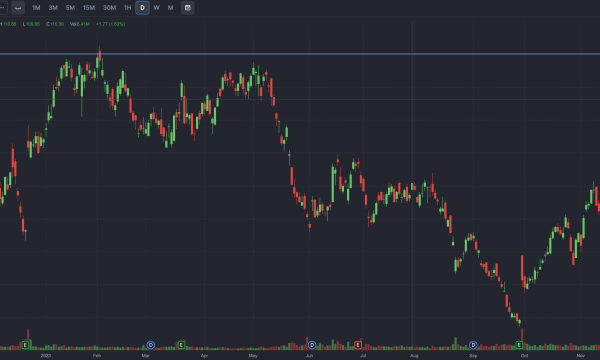The width and height of the screenshot is (600, 360).
Task: Switch to the weekly W timeframe
Action: 157,8
